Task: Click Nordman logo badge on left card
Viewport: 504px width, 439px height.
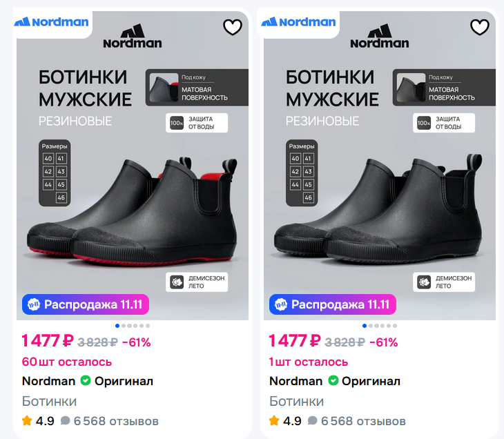Action: pyautogui.click(x=52, y=21)
